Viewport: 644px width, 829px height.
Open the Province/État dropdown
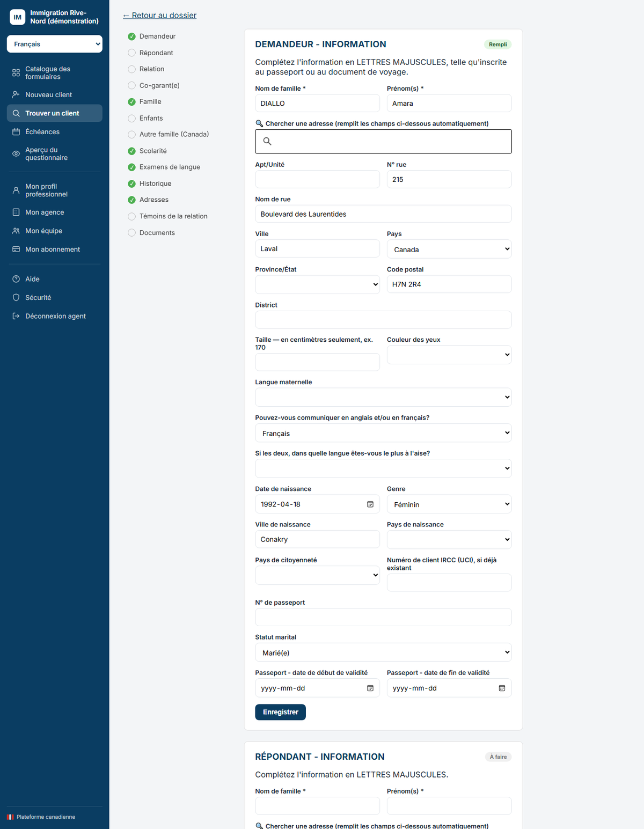coord(317,284)
